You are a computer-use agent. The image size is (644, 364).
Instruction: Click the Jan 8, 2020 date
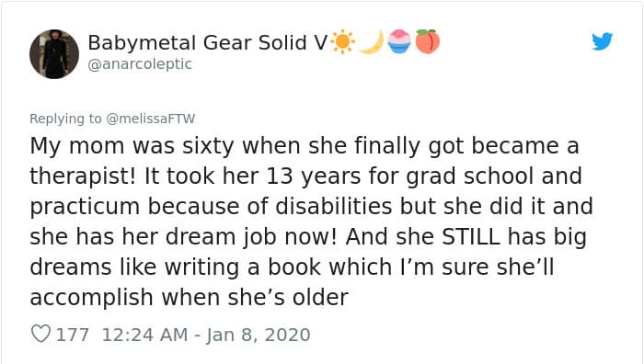(x=258, y=335)
